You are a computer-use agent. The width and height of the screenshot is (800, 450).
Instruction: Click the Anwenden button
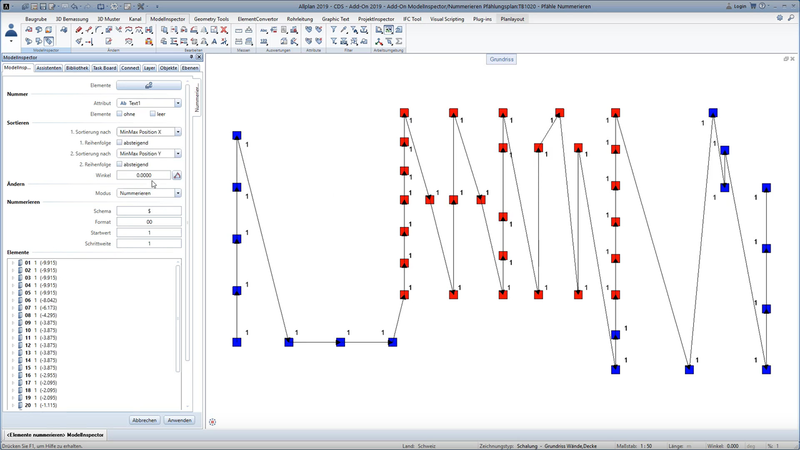179,420
